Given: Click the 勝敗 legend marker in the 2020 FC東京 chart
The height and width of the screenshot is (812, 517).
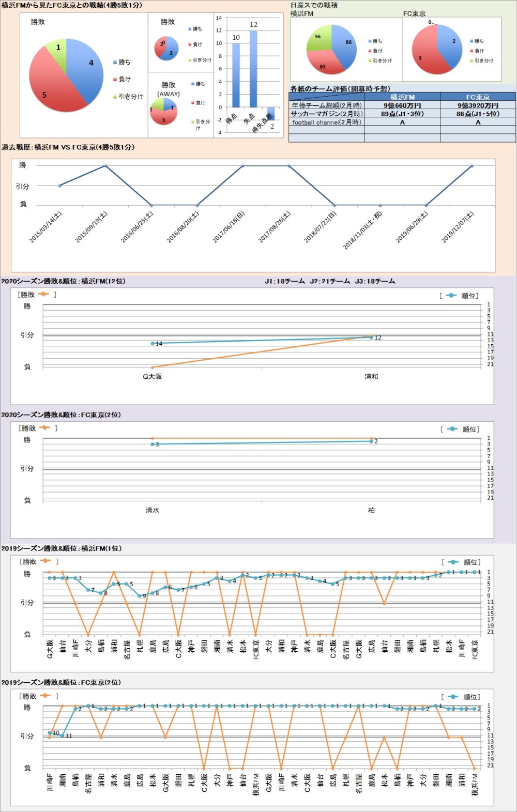Looking at the screenshot, I should tap(44, 428).
